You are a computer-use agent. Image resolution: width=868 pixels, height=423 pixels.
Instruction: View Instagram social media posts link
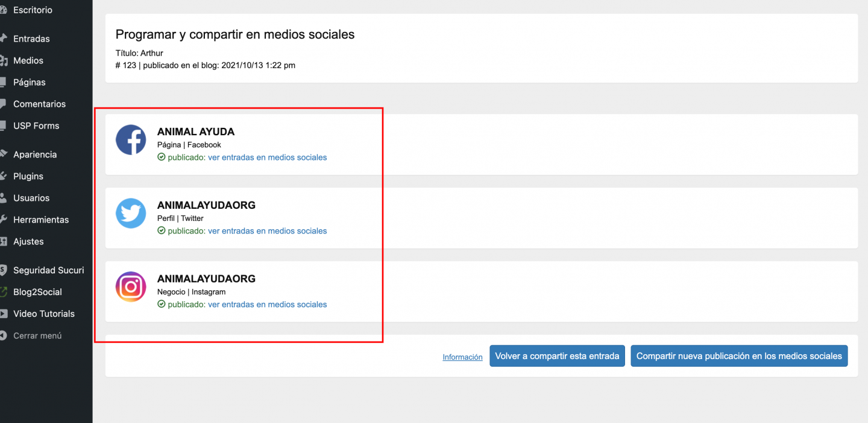click(267, 305)
